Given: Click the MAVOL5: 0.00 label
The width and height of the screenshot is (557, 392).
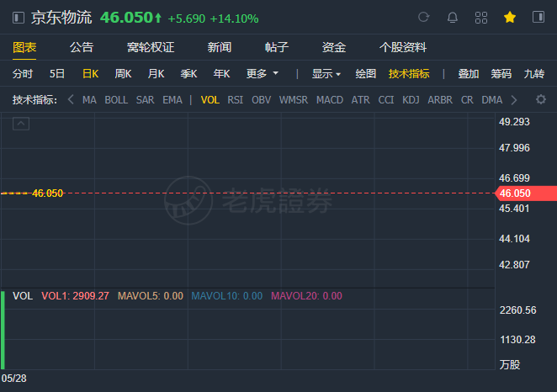Looking at the screenshot, I should 151,296.
